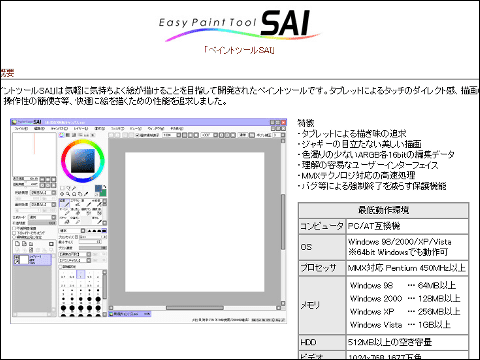Switch to the open canvas tab at bottom
The height and width of the screenshot is (360, 480).
coord(130,314)
